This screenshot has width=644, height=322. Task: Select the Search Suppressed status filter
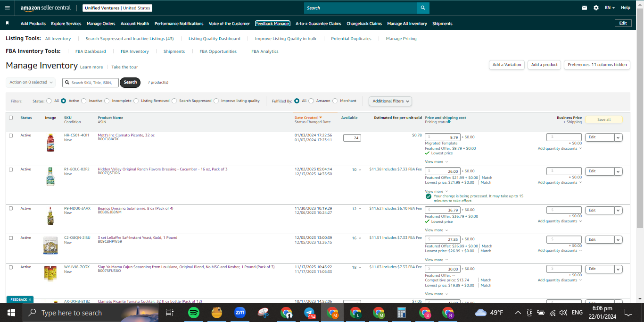[x=174, y=101]
